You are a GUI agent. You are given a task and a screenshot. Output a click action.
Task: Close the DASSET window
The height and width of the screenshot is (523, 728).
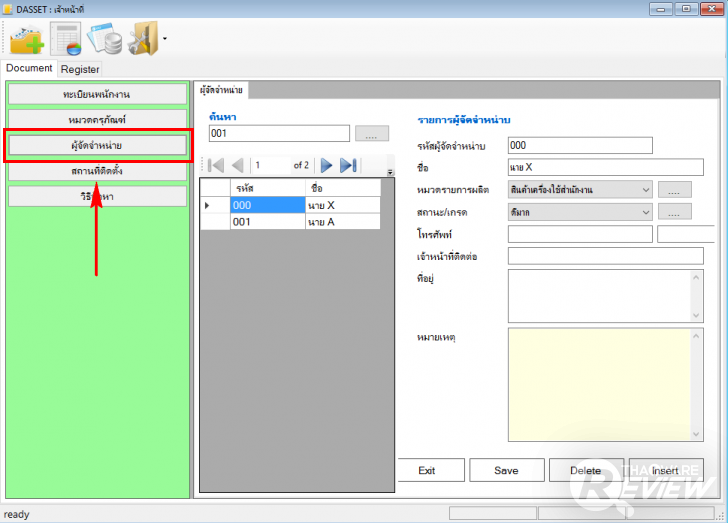(712, 9)
